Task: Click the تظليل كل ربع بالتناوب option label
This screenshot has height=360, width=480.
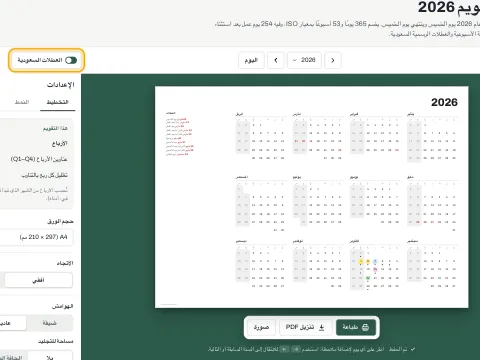Action: [45, 175]
